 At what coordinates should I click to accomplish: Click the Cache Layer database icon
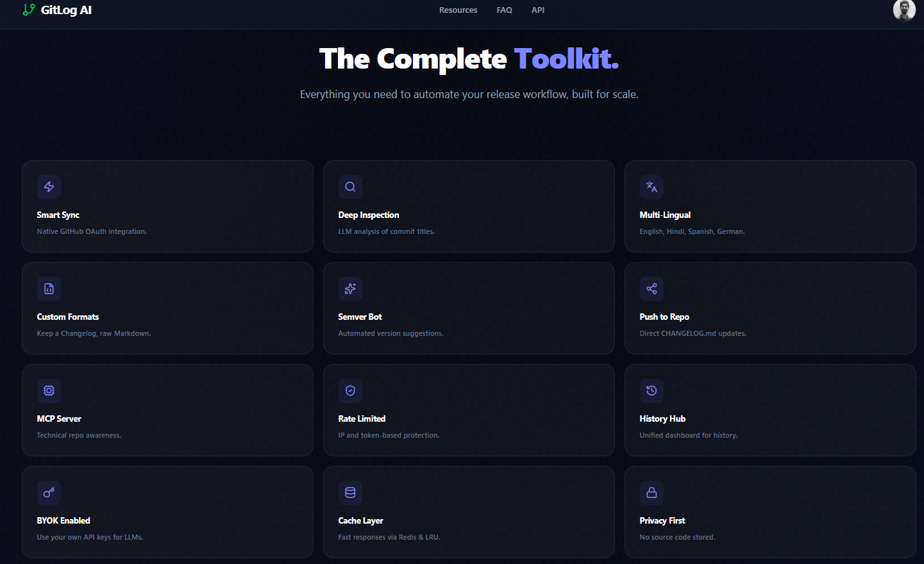350,492
